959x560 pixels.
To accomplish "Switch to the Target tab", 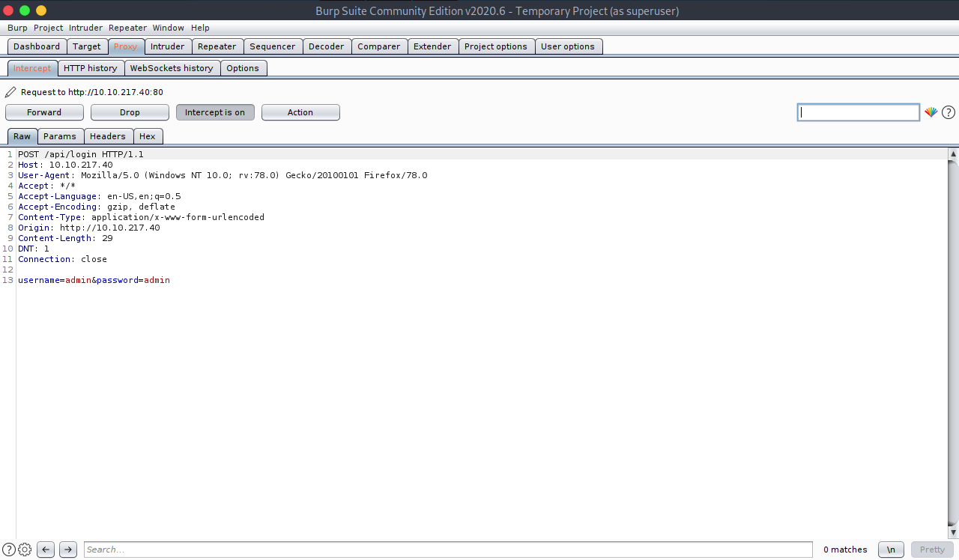I will coord(87,46).
